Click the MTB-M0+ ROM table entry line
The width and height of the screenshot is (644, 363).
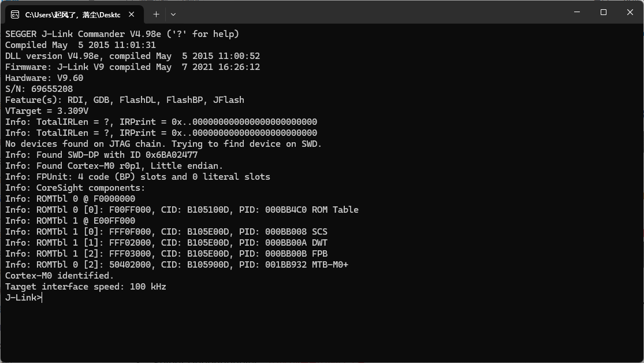click(x=177, y=264)
